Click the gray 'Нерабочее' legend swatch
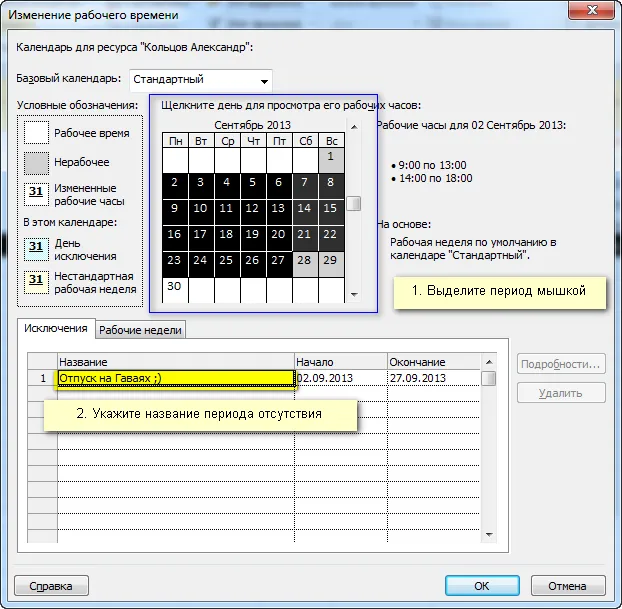 tap(36, 163)
